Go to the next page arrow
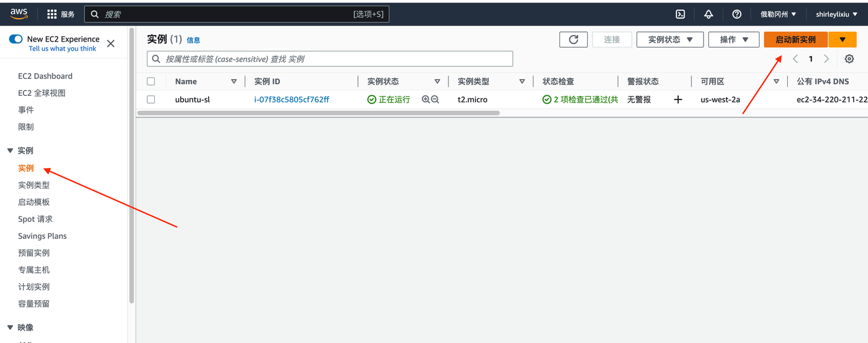 pyautogui.click(x=826, y=59)
